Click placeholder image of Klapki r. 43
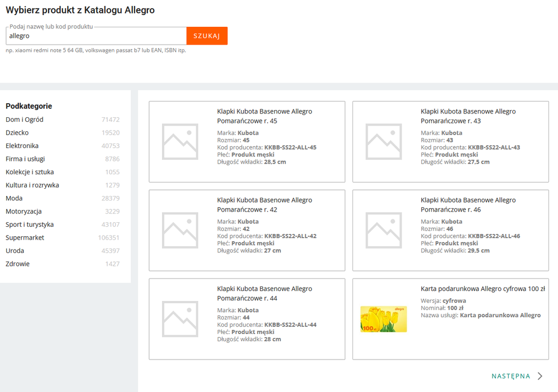Screen dimensions: 558x392 click(x=383, y=141)
